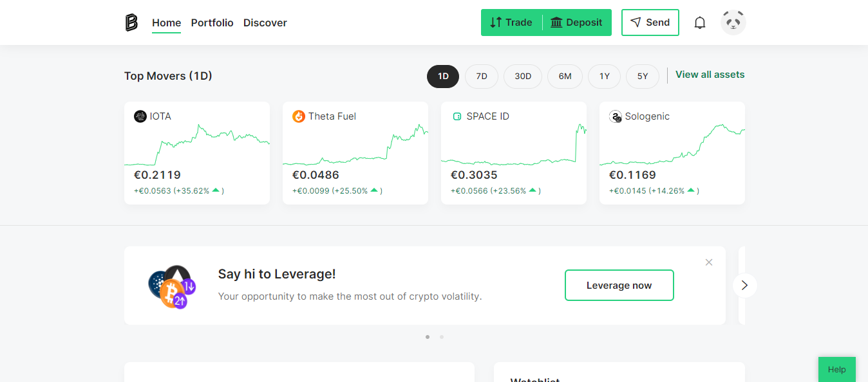Image resolution: width=868 pixels, height=382 pixels.
Task: Open notifications bell icon
Action: [x=700, y=23]
